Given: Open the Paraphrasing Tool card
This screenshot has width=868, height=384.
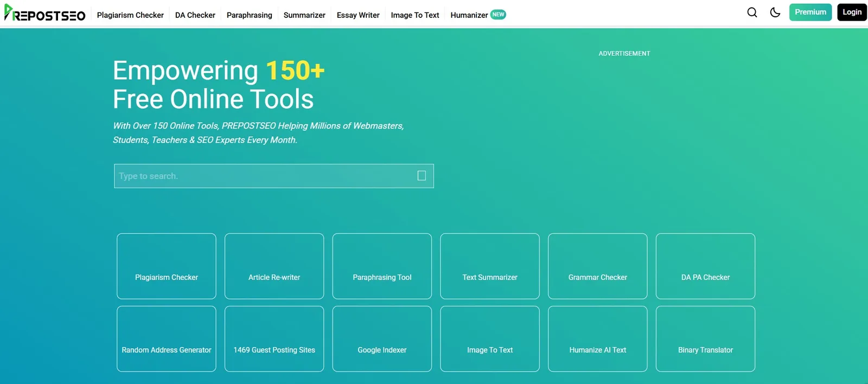Looking at the screenshot, I should pyautogui.click(x=382, y=266).
